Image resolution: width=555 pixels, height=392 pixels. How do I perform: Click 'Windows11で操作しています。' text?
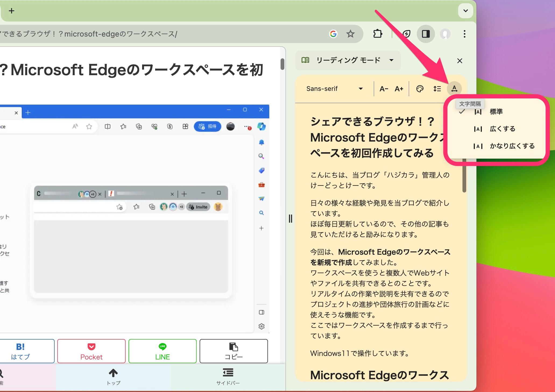point(360,353)
